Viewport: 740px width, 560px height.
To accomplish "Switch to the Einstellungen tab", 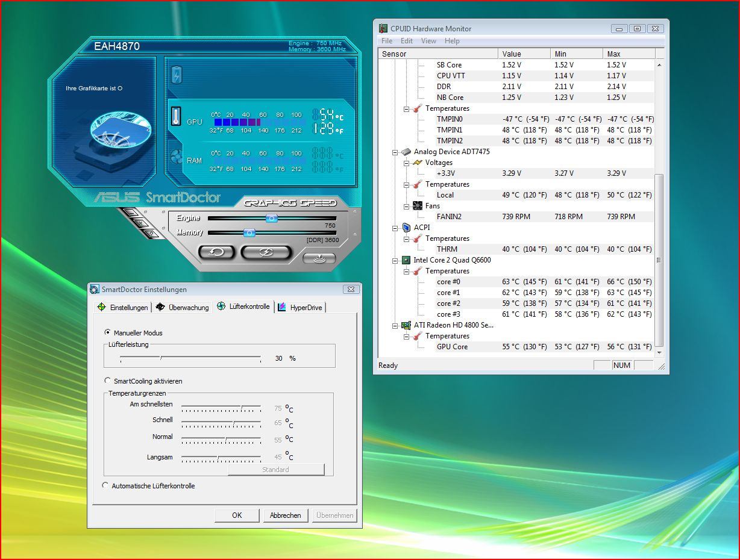I will coord(123,307).
